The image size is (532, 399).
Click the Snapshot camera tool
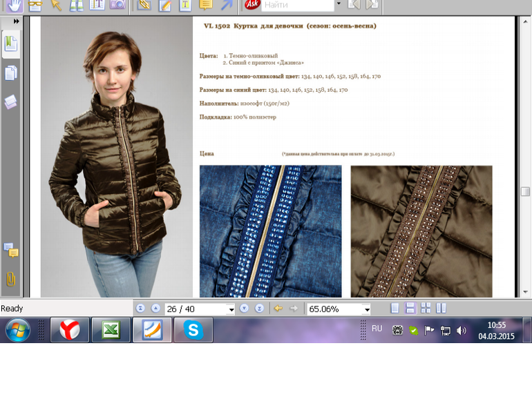point(118,6)
